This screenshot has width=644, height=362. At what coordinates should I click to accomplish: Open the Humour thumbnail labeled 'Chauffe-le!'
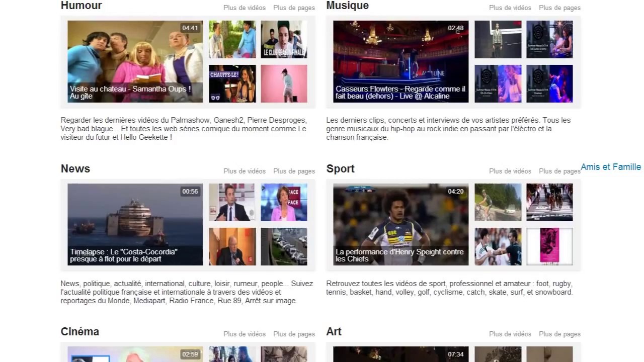coord(232,83)
